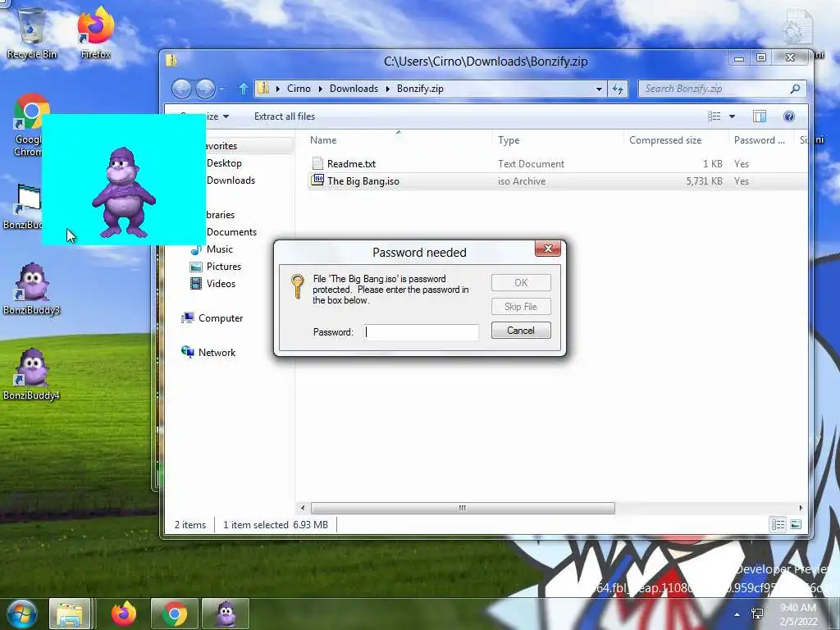The width and height of the screenshot is (840, 630).
Task: Go forward with Explorer's Forward arrow
Action: pyautogui.click(x=205, y=89)
